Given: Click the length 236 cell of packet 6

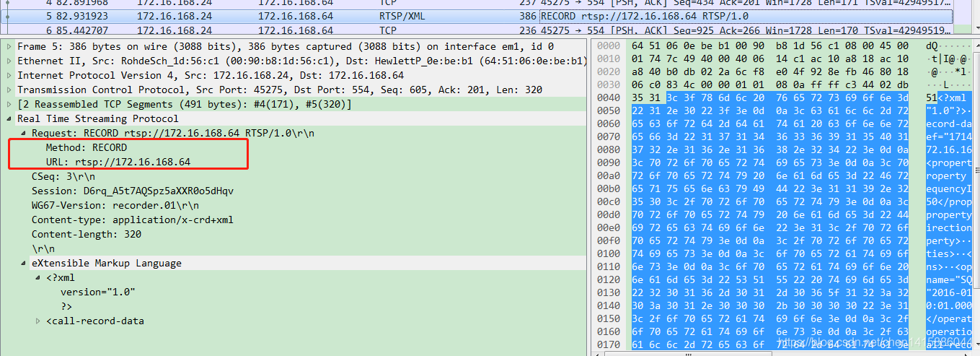Looking at the screenshot, I should pos(528,30).
